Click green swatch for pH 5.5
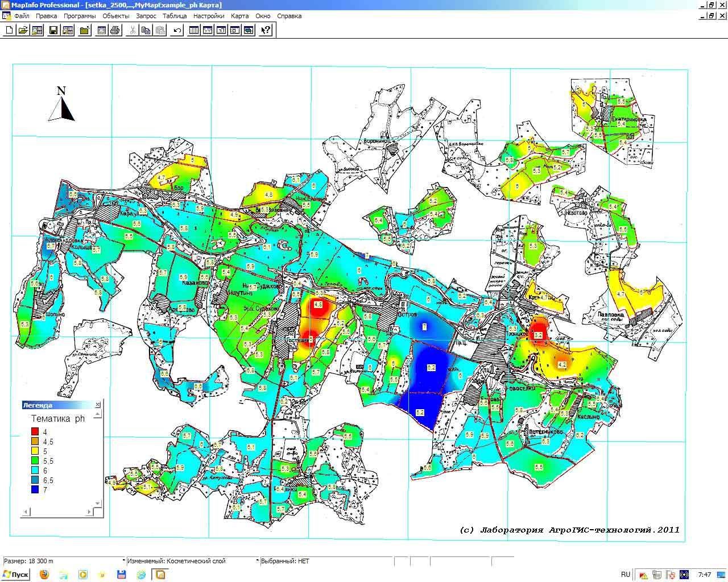This screenshot has height=582, width=728. point(35,461)
